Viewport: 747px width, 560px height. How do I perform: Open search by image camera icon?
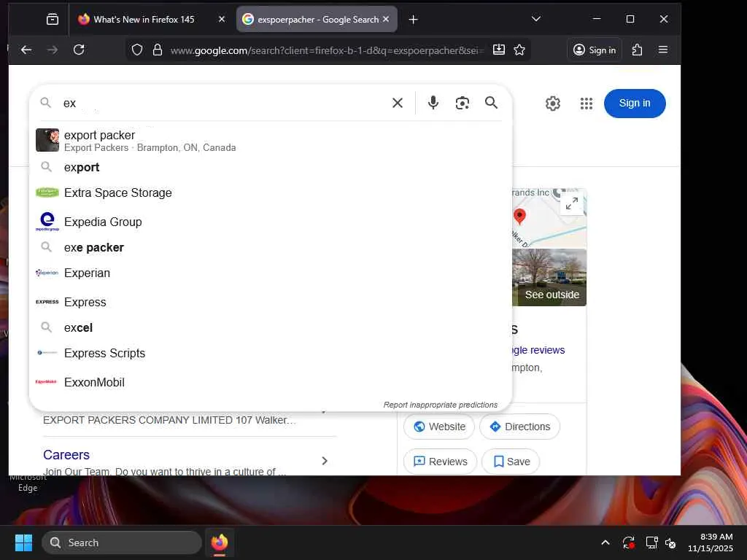click(462, 103)
